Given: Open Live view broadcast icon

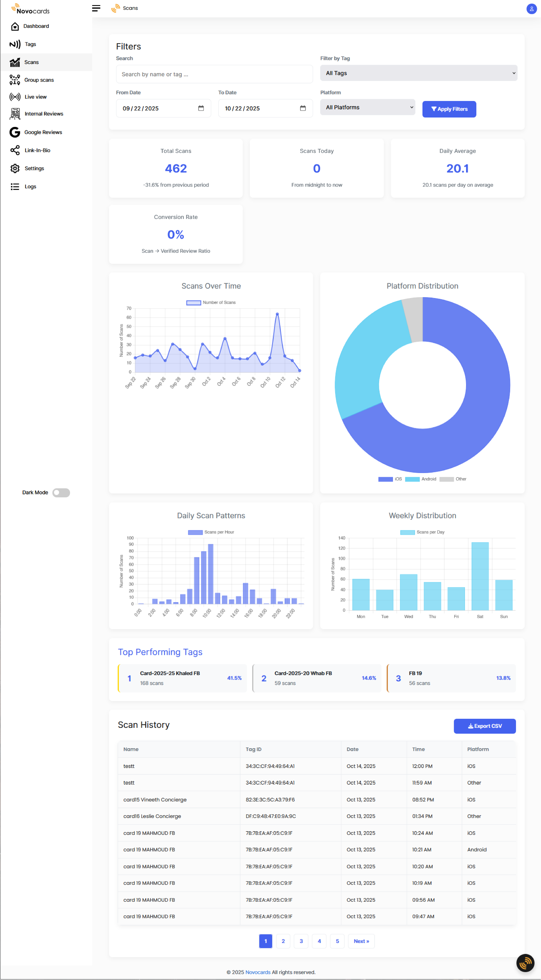Looking at the screenshot, I should click(15, 97).
